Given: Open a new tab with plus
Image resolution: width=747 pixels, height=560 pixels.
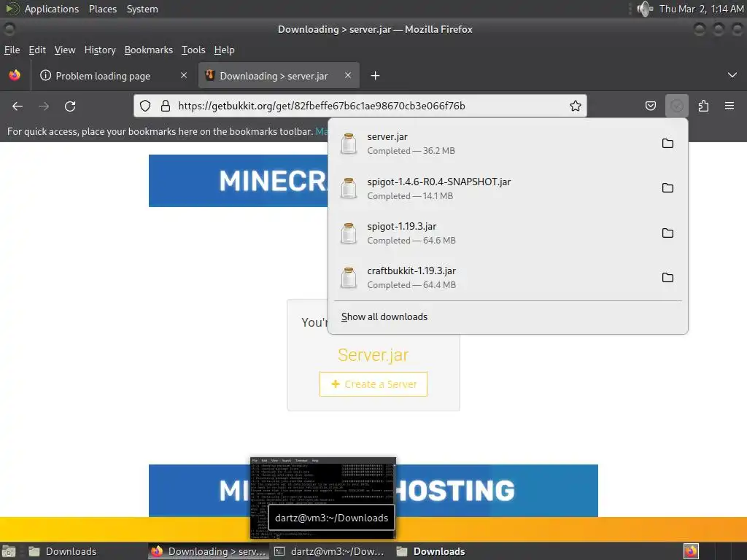Looking at the screenshot, I should click(x=375, y=76).
